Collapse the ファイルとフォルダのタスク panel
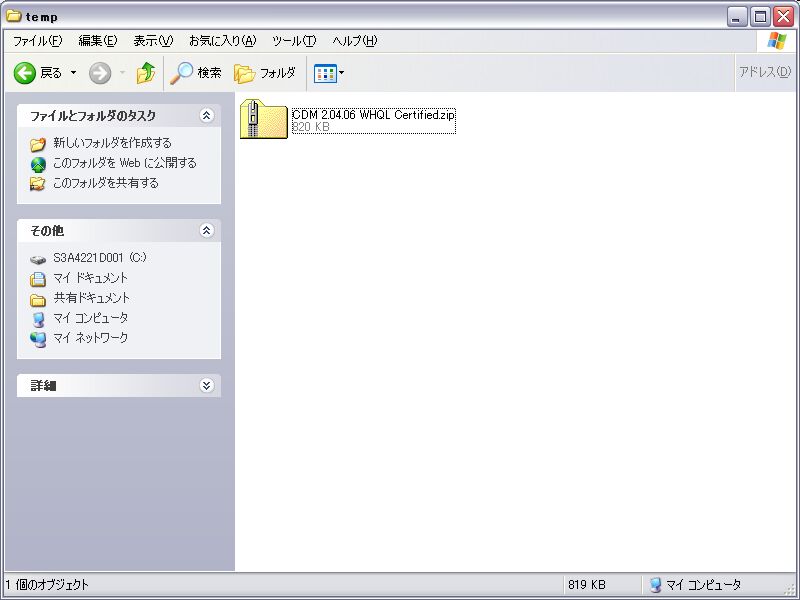Viewport: 800px width, 600px height. pos(206,115)
